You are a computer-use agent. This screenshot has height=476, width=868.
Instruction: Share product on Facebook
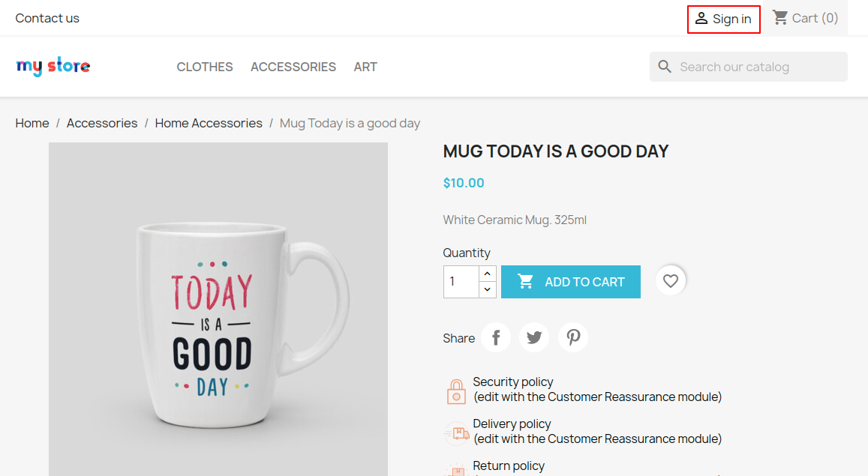tap(496, 338)
